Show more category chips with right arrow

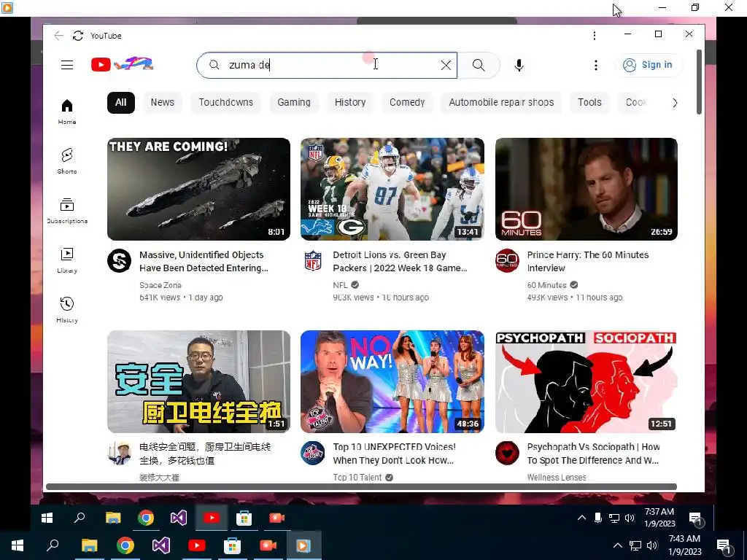[x=675, y=103]
